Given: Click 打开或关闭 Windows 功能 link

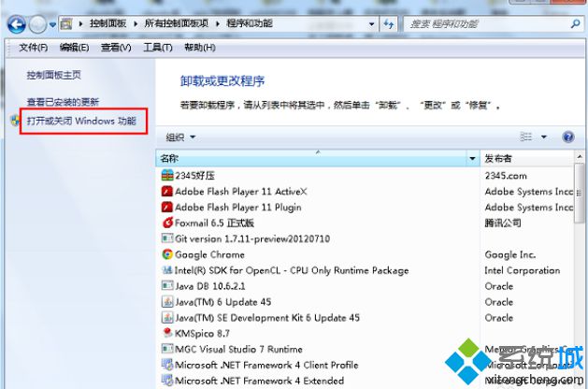Looking at the screenshot, I should point(81,121).
